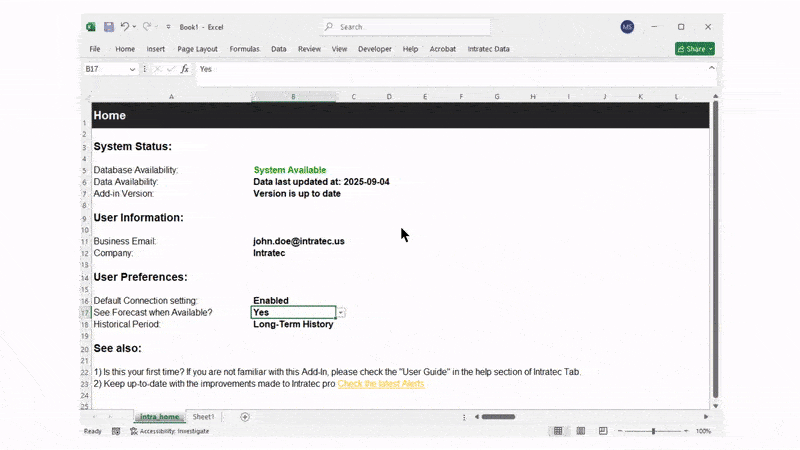Click the Enter checkmark in formula bar
Image resolution: width=800 pixels, height=450 pixels.
170,69
